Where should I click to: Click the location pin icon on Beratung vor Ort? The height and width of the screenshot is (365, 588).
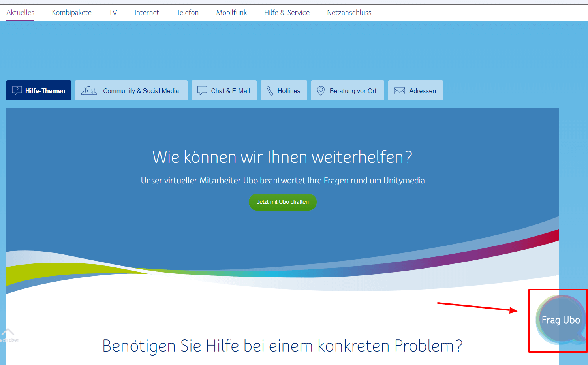tap(321, 90)
